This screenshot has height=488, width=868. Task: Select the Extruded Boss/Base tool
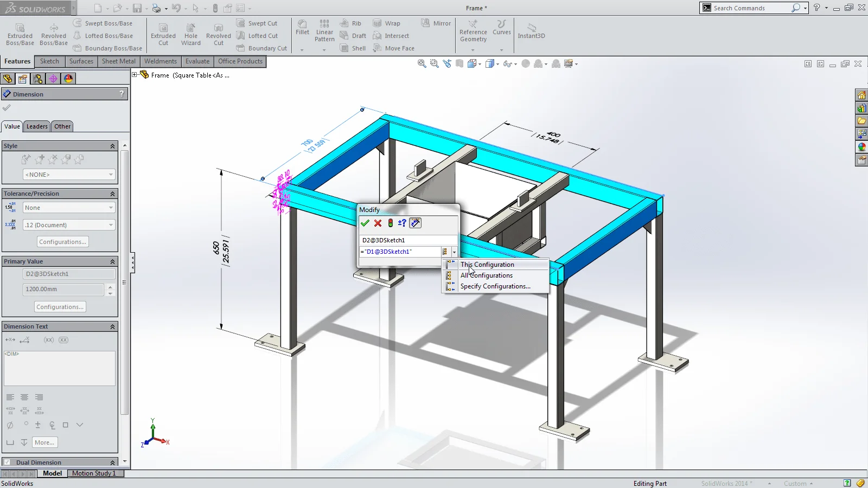[20, 34]
